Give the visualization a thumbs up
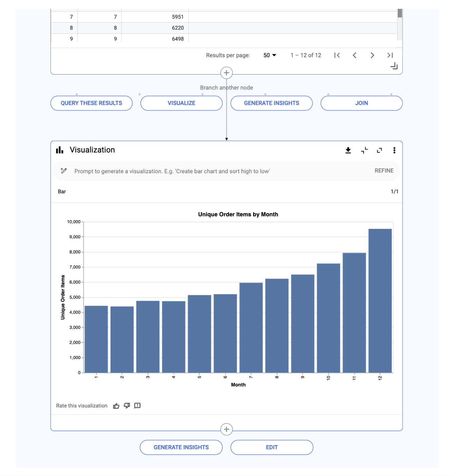 (x=116, y=406)
